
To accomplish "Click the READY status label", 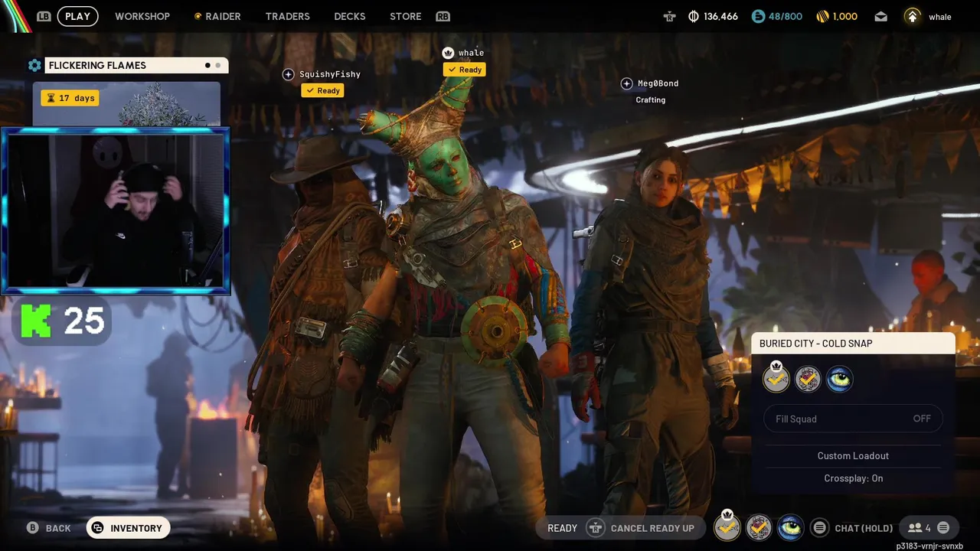I will click(x=562, y=528).
